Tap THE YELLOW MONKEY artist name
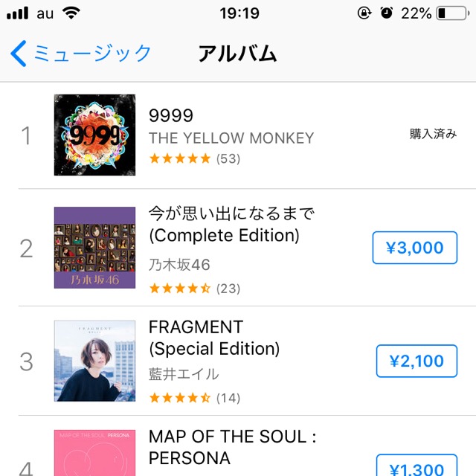 click(231, 138)
